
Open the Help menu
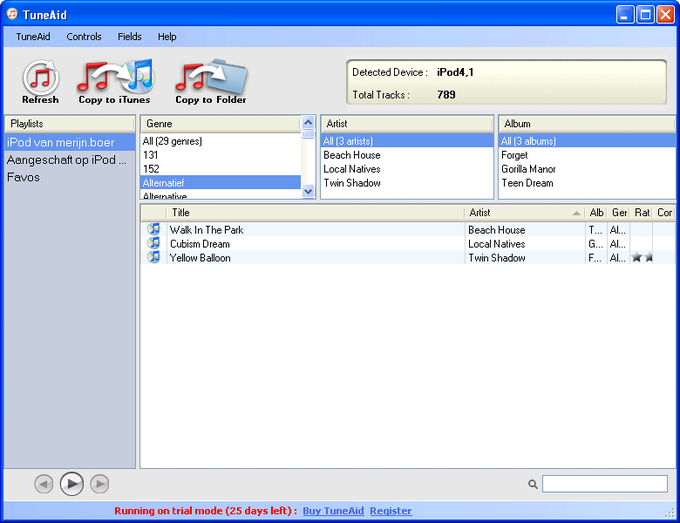pos(167,37)
